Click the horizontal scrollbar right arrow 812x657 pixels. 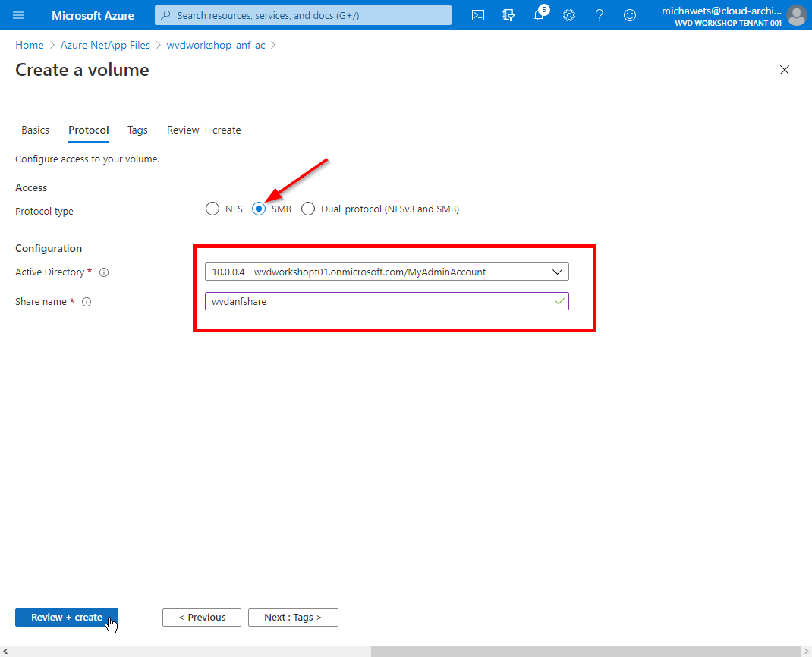[x=806, y=651]
